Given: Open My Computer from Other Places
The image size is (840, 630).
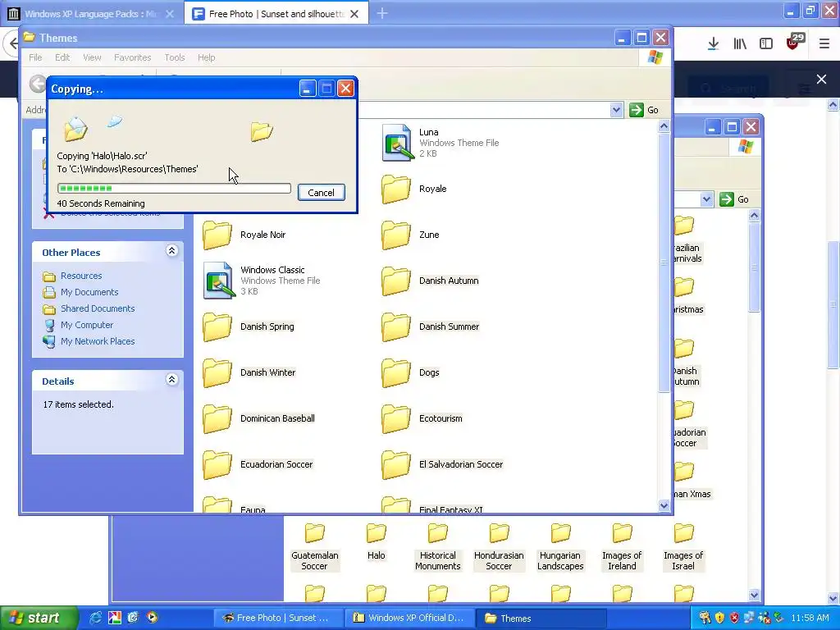Looking at the screenshot, I should [x=87, y=325].
